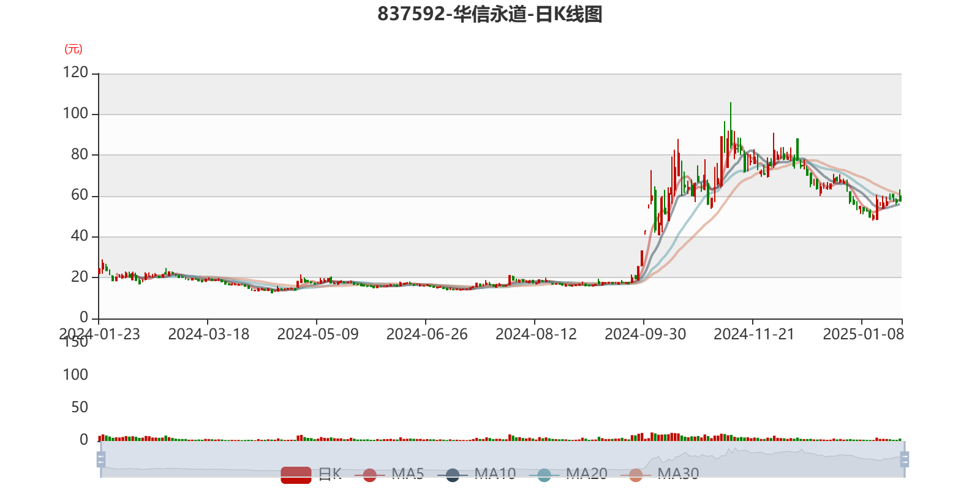Click the price axis label 80
This screenshot has width=980, height=490.
pos(80,154)
